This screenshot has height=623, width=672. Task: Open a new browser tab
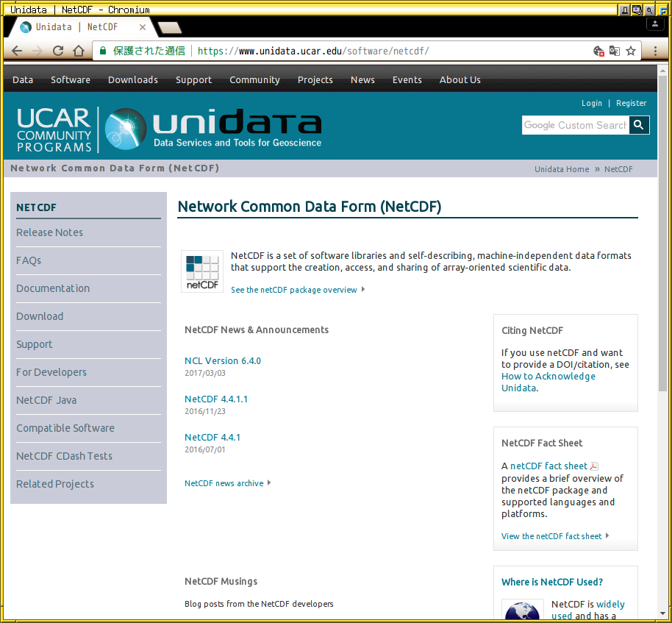(x=170, y=28)
